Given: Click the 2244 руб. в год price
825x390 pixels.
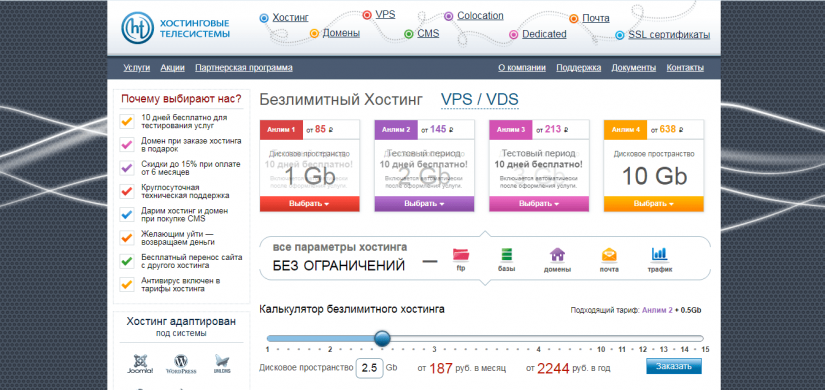Looking at the screenshot, I should click(x=568, y=368).
